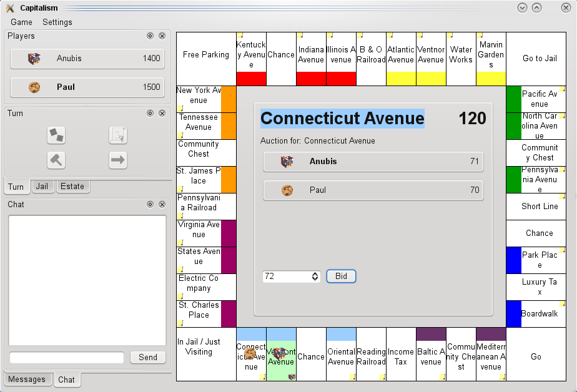Viewport: 577px width, 392px height.
Task: Select the Reading Railroad square
Action: pos(371,354)
